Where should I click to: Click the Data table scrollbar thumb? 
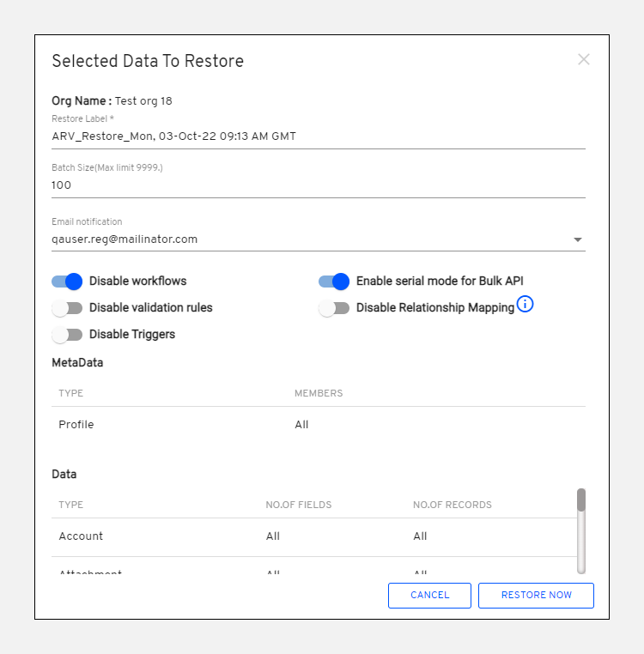pos(581,500)
